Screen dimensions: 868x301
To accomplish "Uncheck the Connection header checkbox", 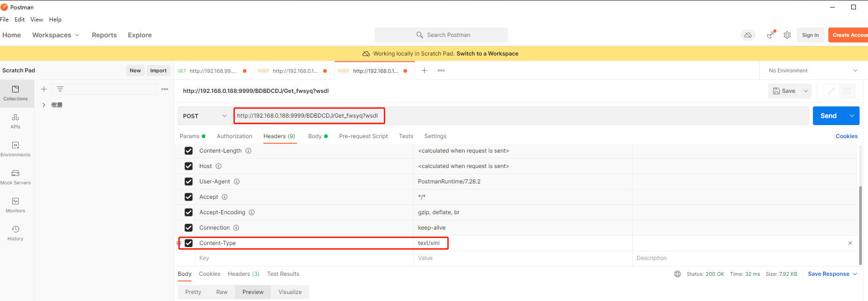I will (189, 228).
